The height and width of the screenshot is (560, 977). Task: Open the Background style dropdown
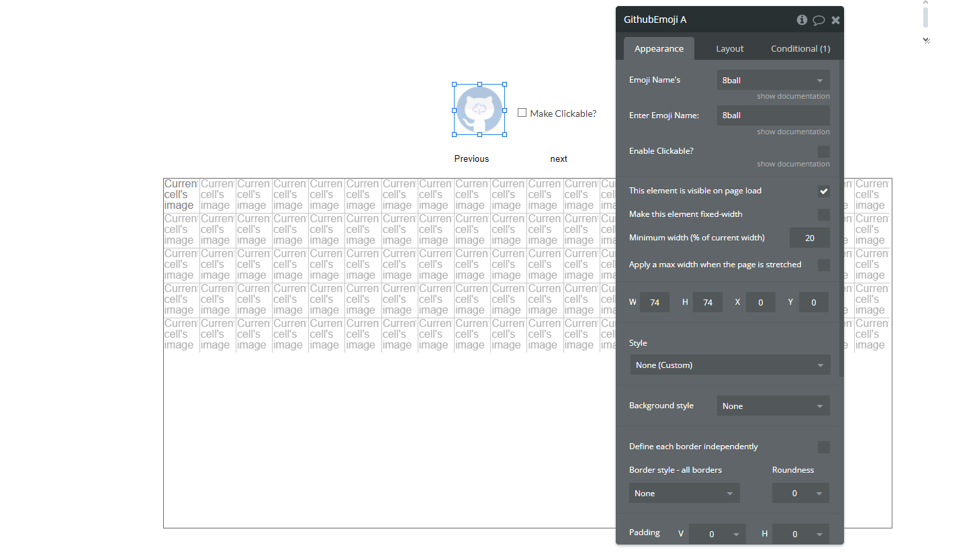[x=773, y=406]
